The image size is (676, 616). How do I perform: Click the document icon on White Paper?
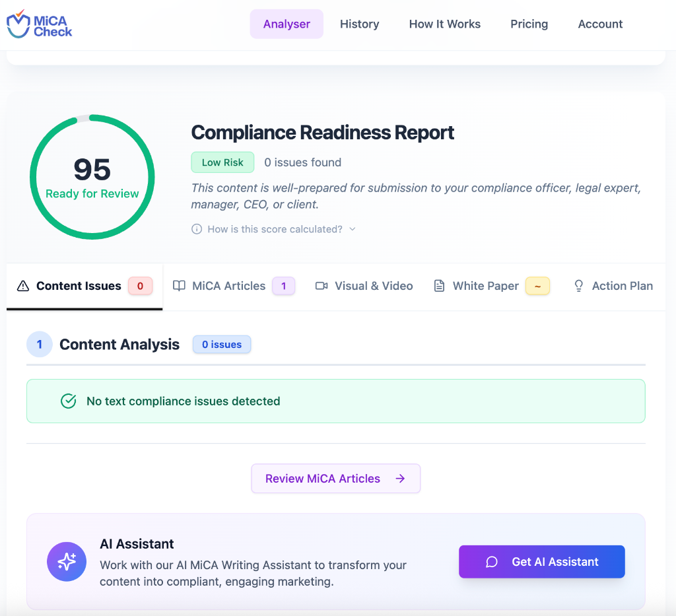439,286
